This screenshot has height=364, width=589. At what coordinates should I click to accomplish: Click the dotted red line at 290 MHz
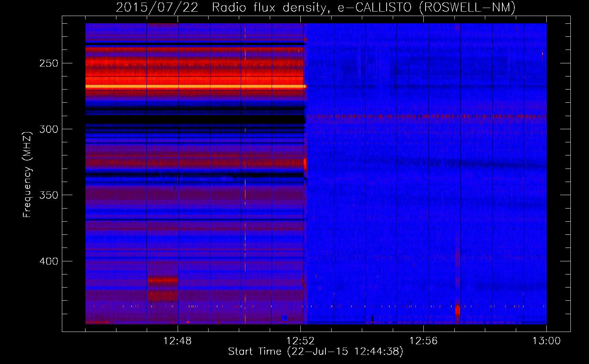426,116
